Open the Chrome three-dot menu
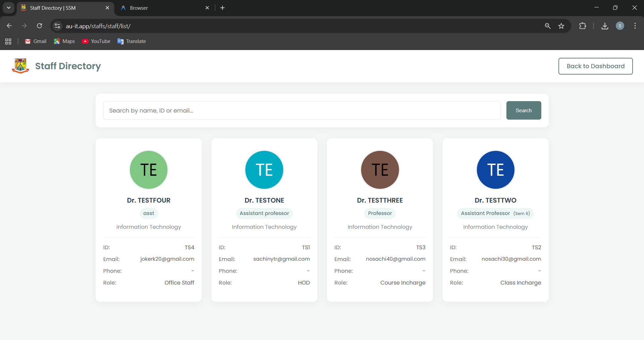The width and height of the screenshot is (644, 340). 635,26
